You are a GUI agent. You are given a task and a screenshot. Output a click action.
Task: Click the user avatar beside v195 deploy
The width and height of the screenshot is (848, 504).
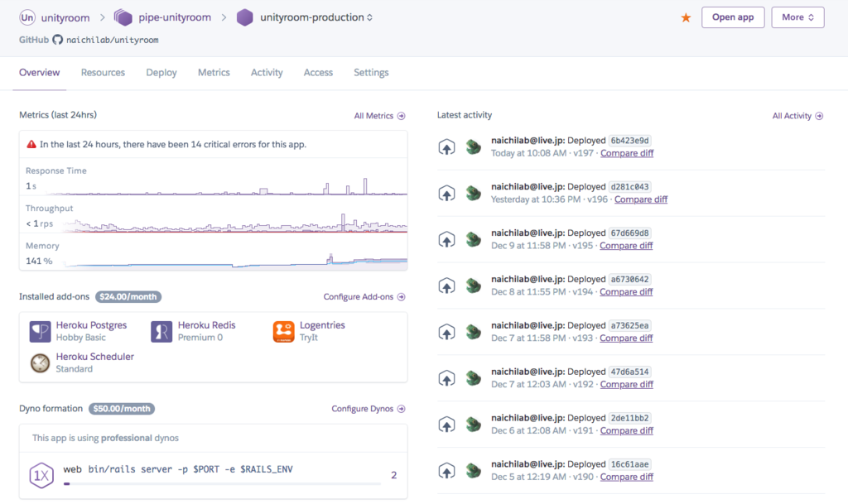[x=474, y=239]
